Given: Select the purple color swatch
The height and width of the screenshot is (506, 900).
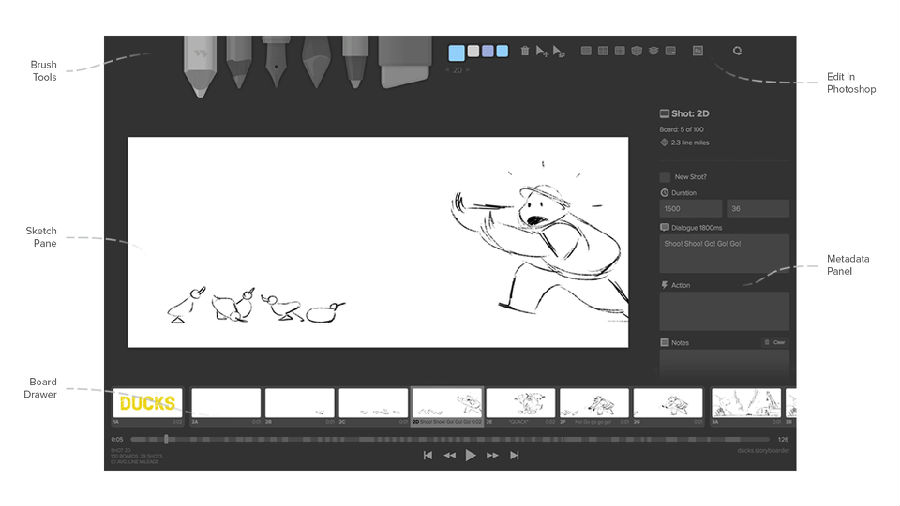Looking at the screenshot, I should click(x=487, y=51).
